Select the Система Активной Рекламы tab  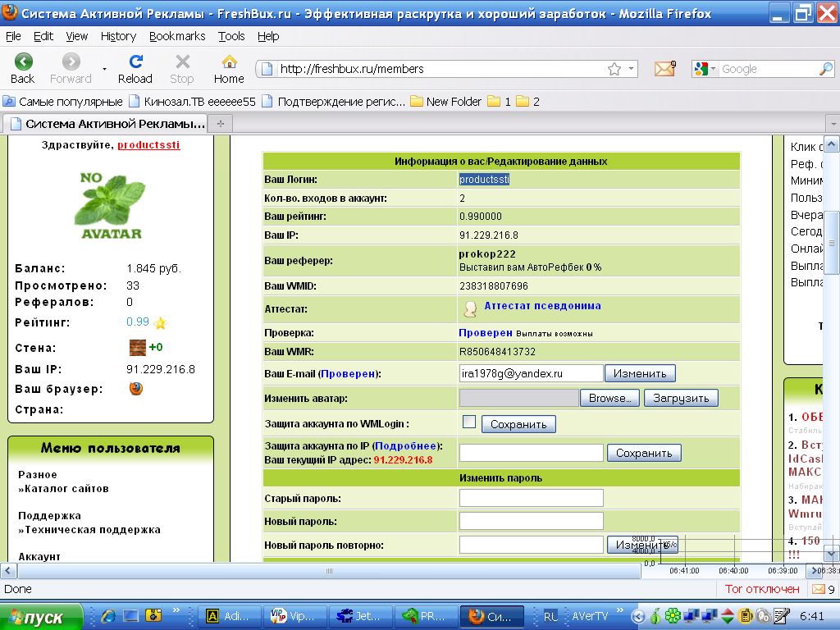point(106,124)
